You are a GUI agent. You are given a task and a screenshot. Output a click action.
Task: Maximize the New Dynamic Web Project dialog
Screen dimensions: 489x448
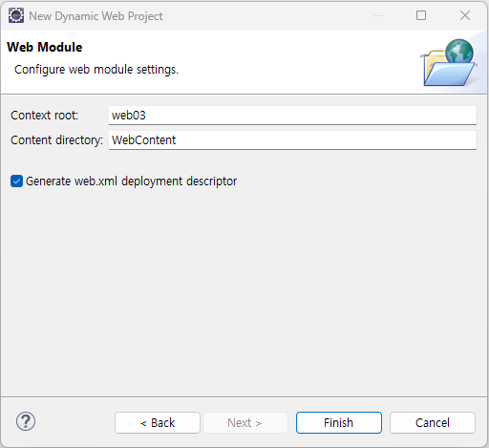(x=421, y=15)
